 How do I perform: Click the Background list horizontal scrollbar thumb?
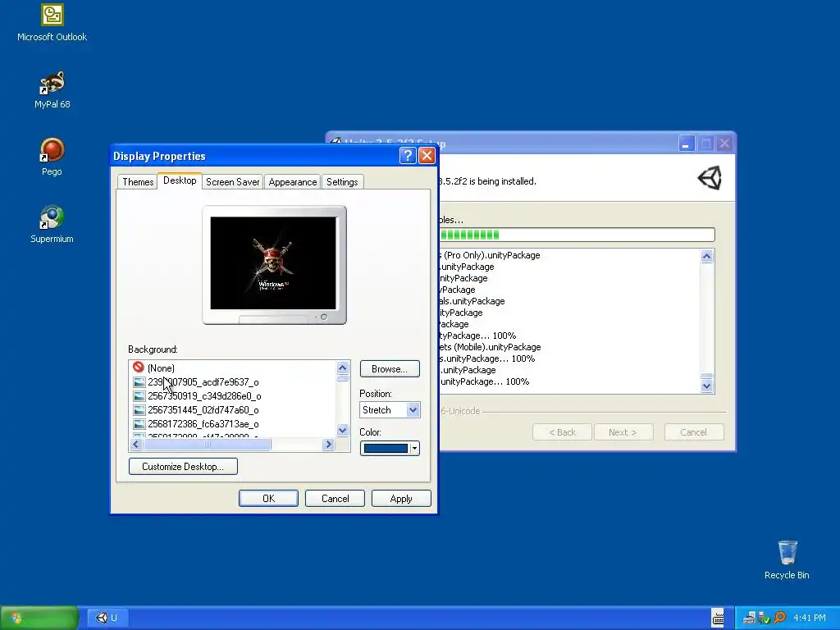(x=207, y=444)
